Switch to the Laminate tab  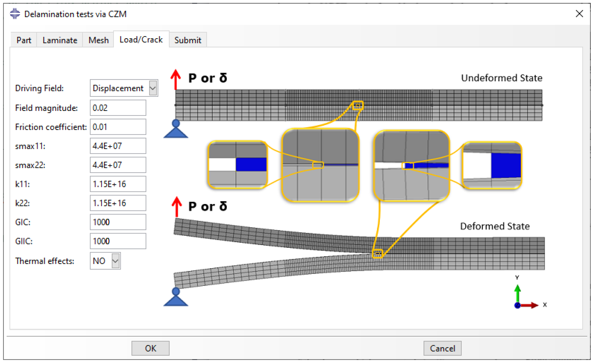(60, 40)
